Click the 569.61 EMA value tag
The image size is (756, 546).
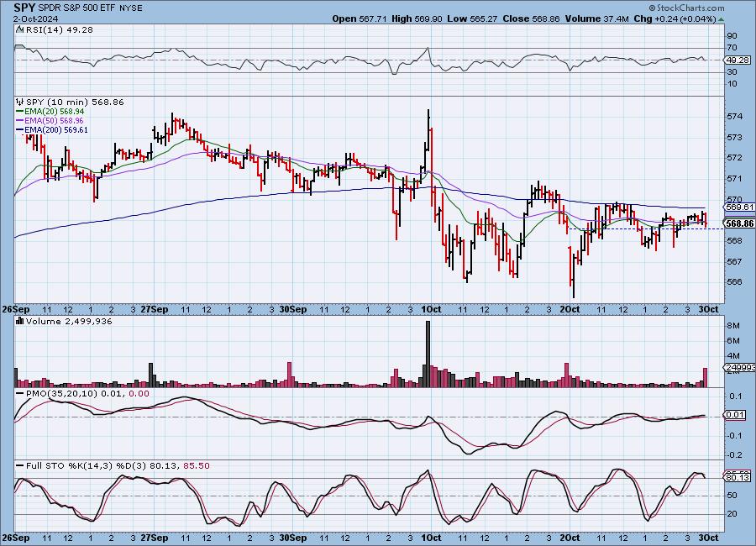point(739,207)
